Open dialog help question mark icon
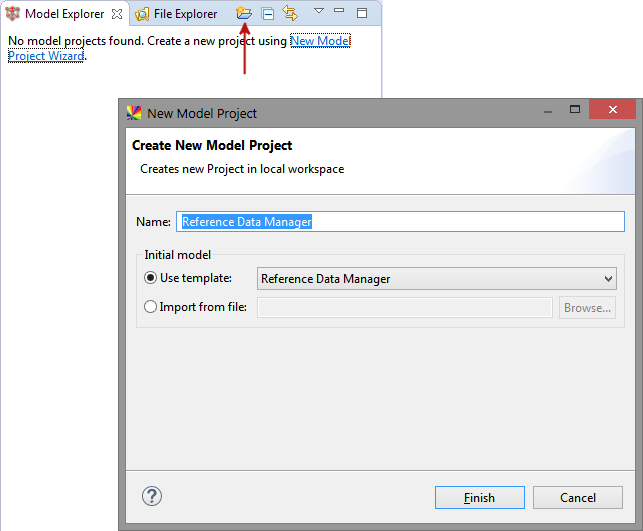The height and width of the screenshot is (531, 643). 152,496
